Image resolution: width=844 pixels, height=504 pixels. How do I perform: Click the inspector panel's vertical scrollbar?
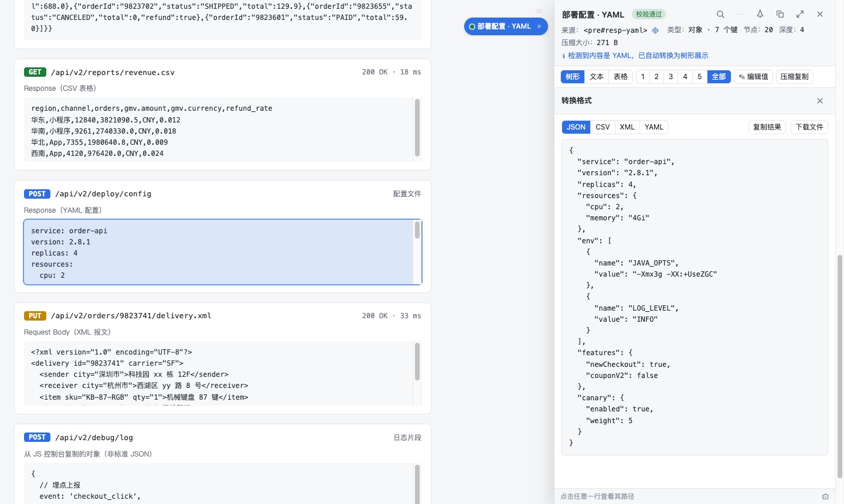839,366
